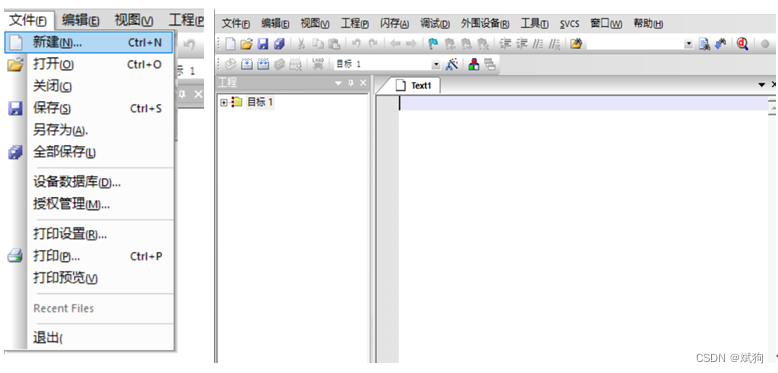778x373 pixels.
Task: Open the 编辑(E) menu in the left window
Action: pos(80,20)
